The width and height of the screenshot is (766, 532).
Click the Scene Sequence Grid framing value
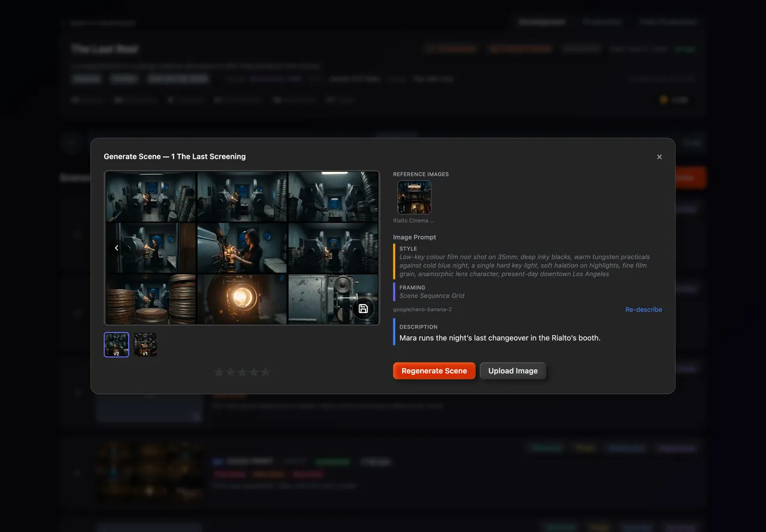tap(431, 296)
